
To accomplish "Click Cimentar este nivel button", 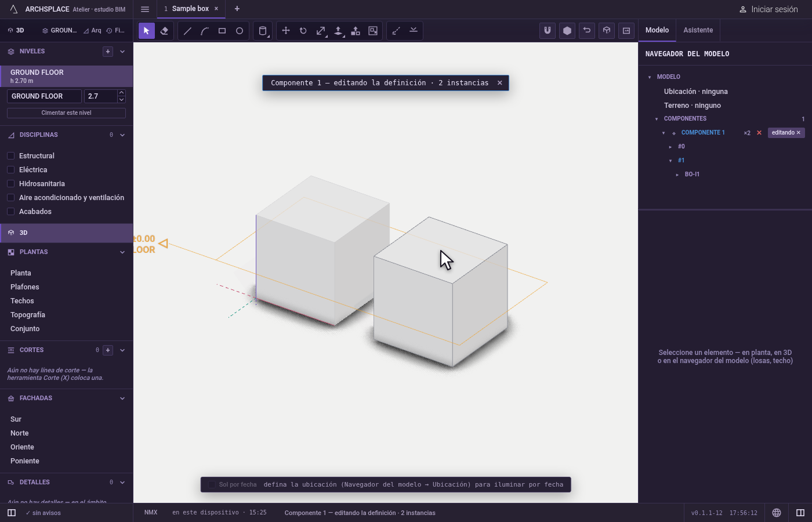I will tap(66, 113).
